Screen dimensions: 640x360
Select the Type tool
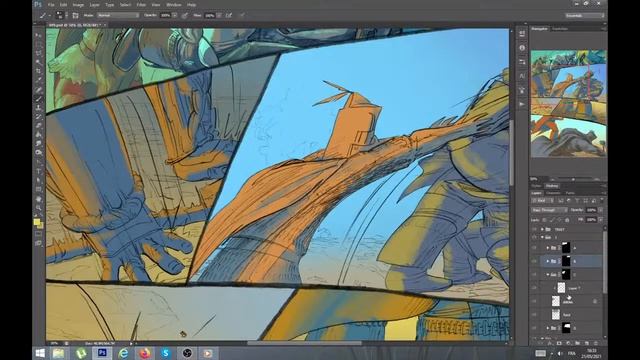[x=39, y=170]
